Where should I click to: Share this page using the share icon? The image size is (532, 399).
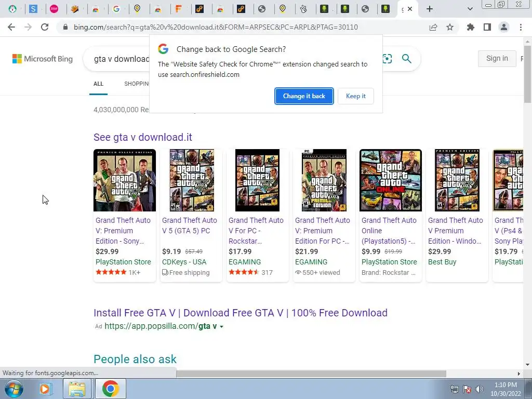pyautogui.click(x=433, y=27)
